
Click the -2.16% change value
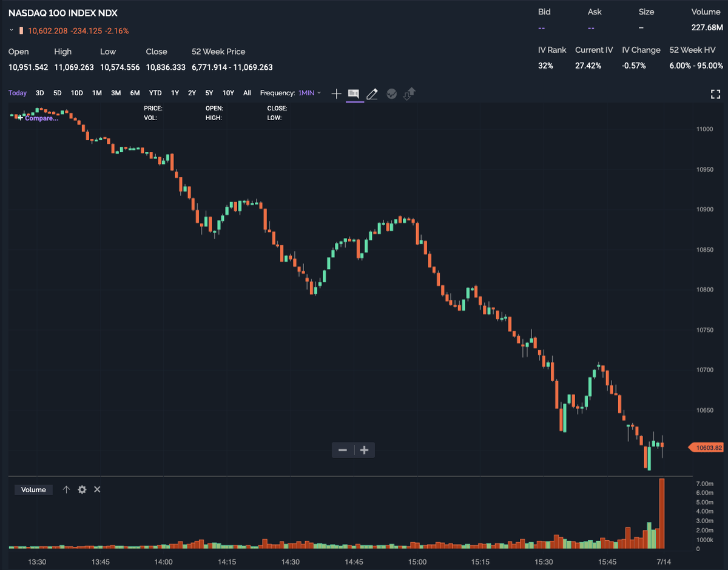[x=116, y=31]
